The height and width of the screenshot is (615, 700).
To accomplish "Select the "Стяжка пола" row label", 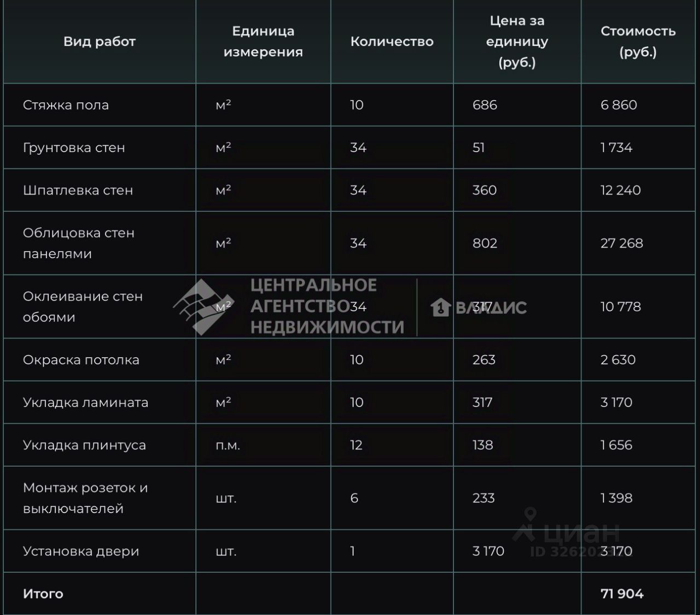I will point(66,105).
